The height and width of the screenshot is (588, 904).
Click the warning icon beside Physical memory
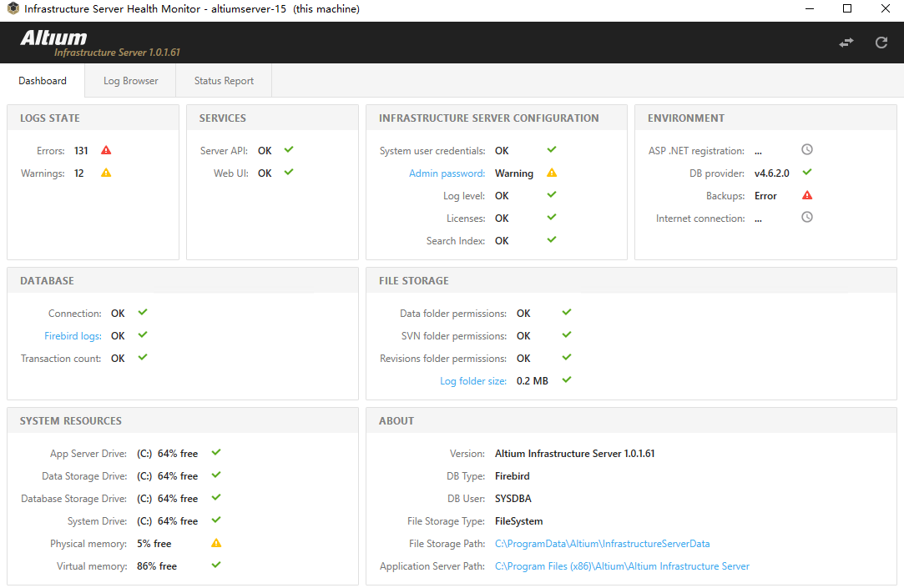(x=216, y=544)
